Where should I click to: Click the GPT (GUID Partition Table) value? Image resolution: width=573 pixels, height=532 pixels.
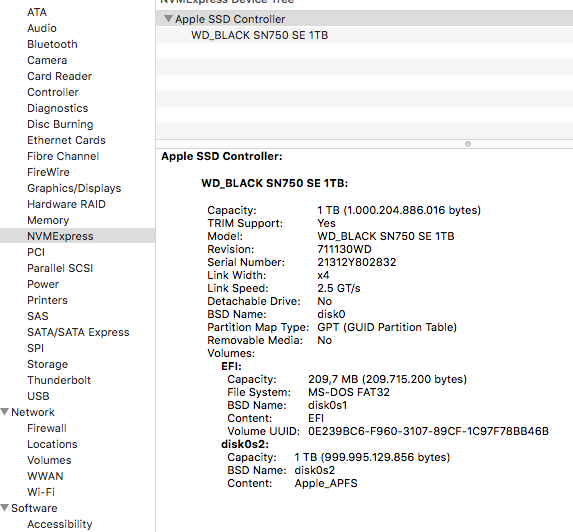pyautogui.click(x=387, y=327)
